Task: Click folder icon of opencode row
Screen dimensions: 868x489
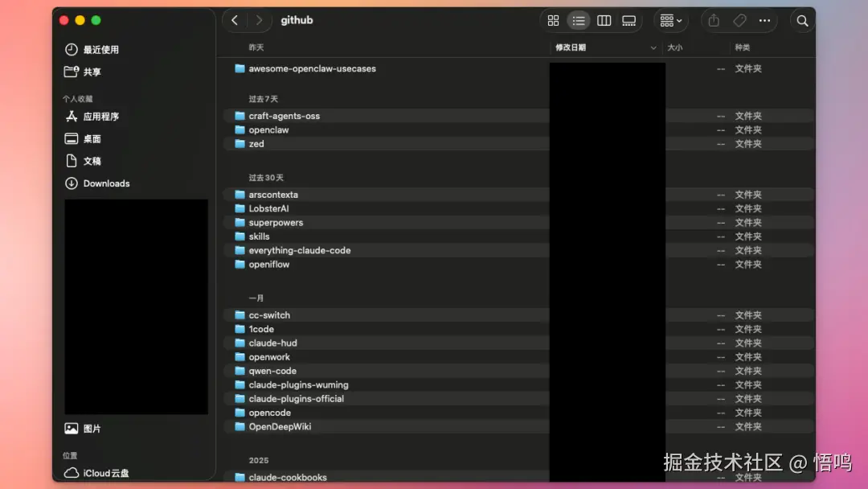Action: 240,413
